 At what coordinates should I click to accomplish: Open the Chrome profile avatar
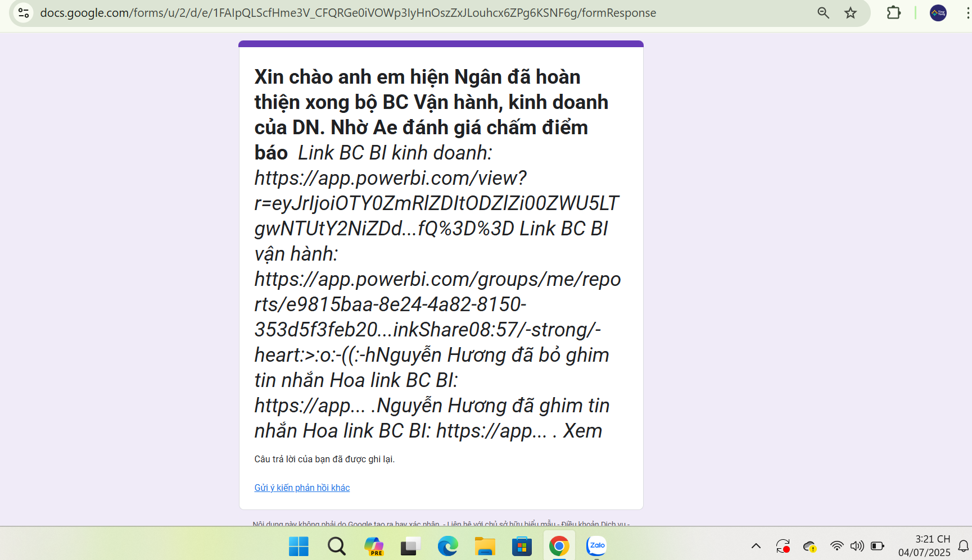click(938, 13)
